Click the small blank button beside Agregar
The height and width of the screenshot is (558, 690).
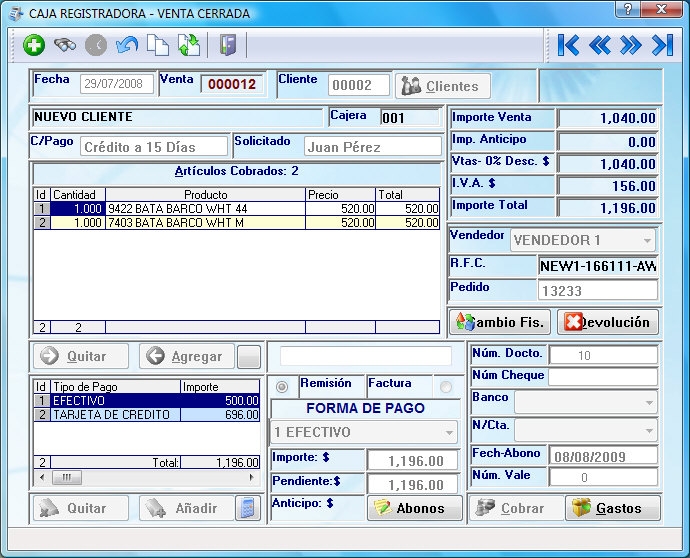(x=249, y=356)
